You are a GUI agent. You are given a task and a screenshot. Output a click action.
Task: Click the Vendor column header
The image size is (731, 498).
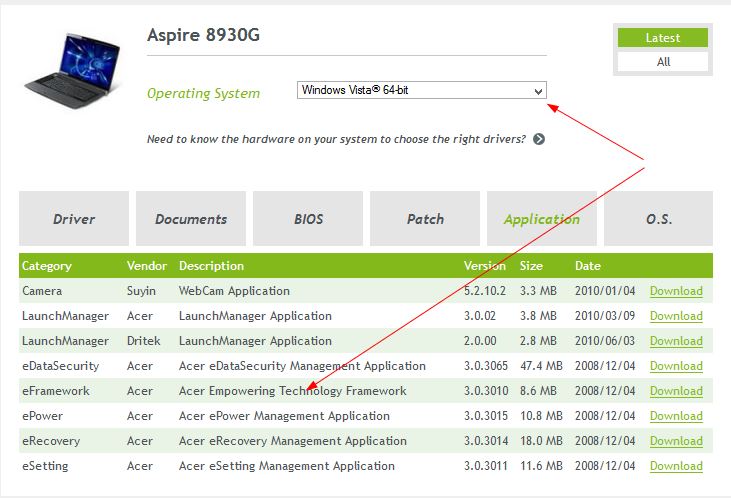click(x=147, y=266)
